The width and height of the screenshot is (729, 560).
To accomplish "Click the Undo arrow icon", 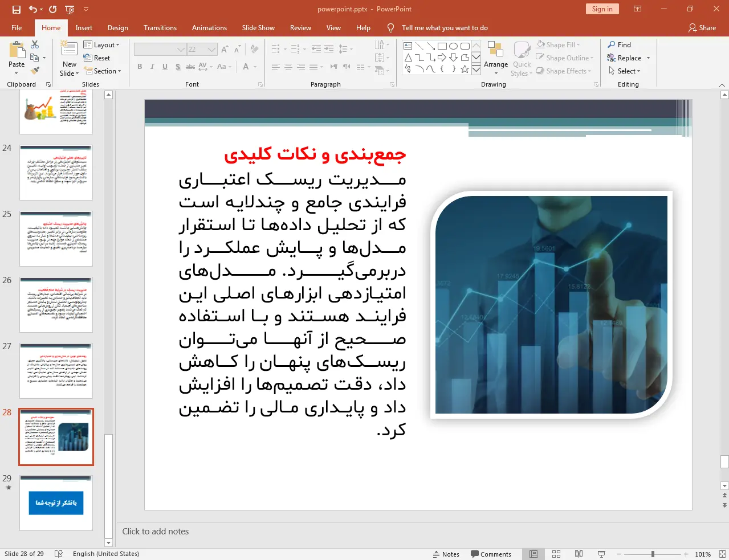I will point(33,9).
